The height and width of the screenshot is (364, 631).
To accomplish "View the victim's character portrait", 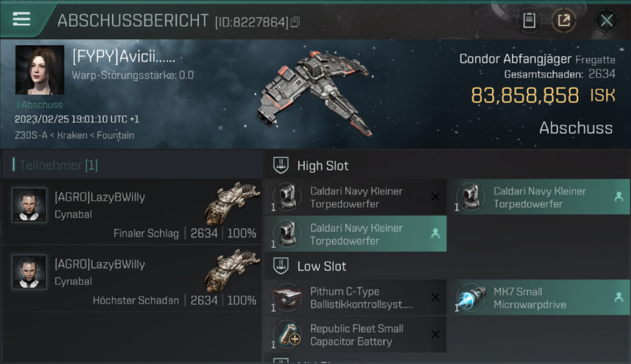I will [x=40, y=70].
